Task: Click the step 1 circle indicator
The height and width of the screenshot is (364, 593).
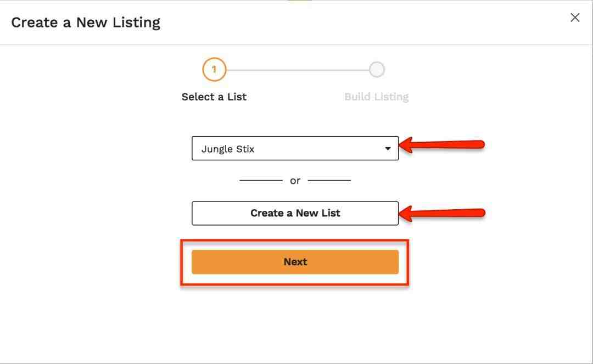Action: 214,70
